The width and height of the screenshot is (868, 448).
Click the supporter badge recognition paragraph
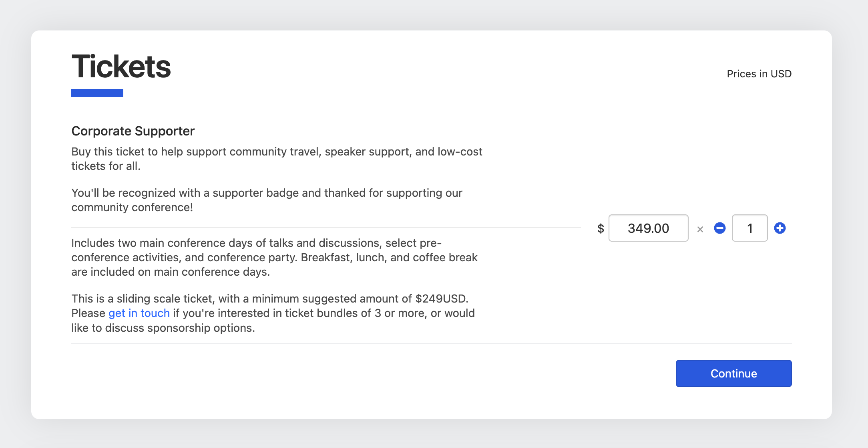(x=267, y=193)
